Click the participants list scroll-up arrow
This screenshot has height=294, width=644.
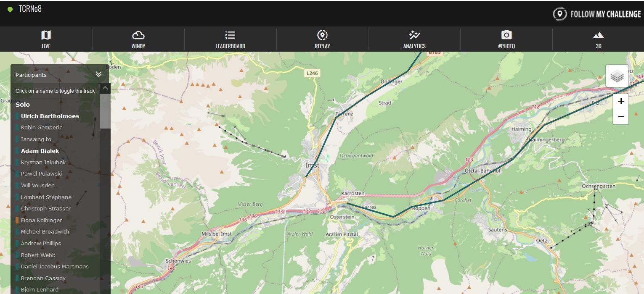(105, 88)
